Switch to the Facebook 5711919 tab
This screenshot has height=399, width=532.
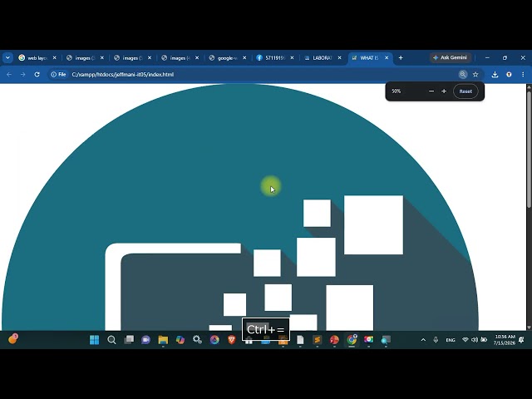[x=270, y=58]
